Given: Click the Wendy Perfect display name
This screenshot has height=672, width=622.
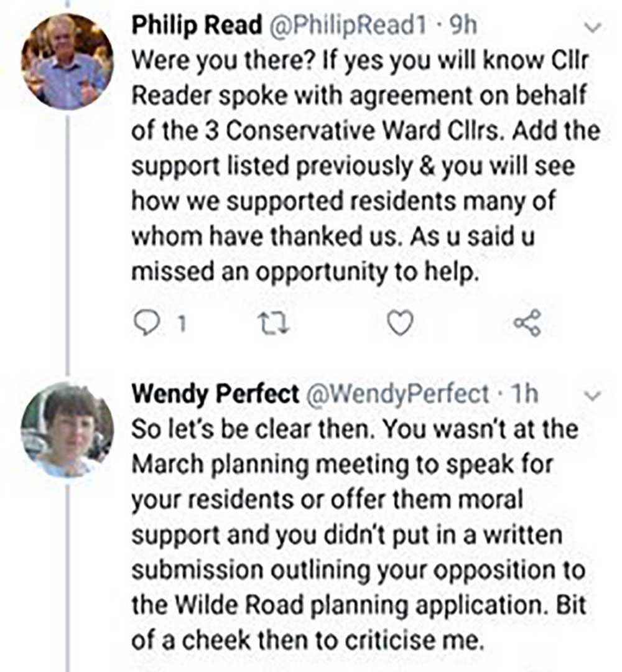Looking at the screenshot, I should coord(215,394).
